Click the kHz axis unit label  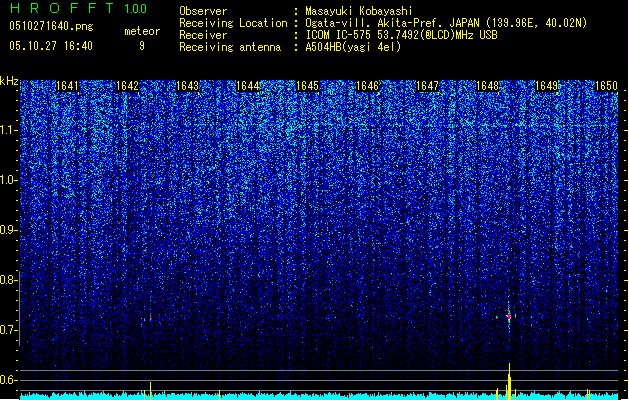[x=9, y=81]
